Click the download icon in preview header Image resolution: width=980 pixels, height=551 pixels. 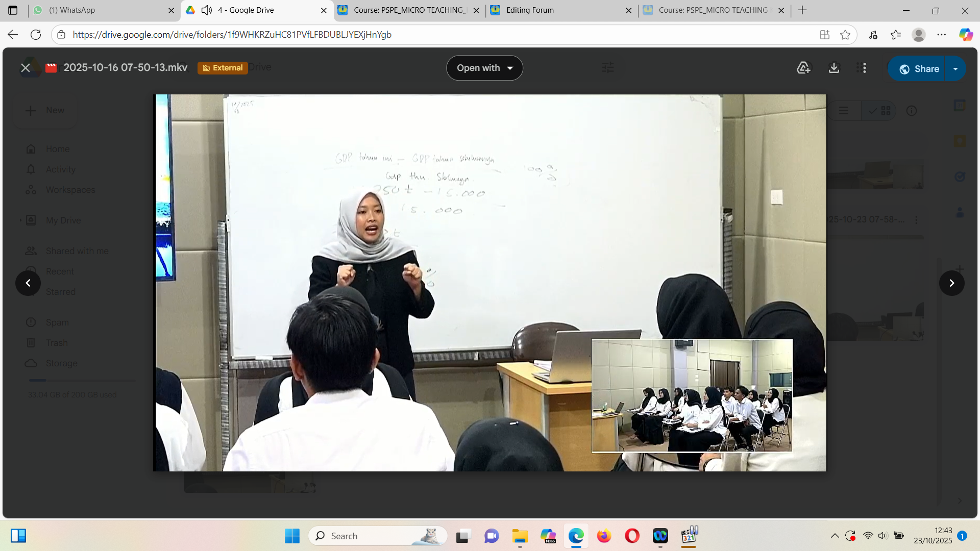[x=834, y=68]
